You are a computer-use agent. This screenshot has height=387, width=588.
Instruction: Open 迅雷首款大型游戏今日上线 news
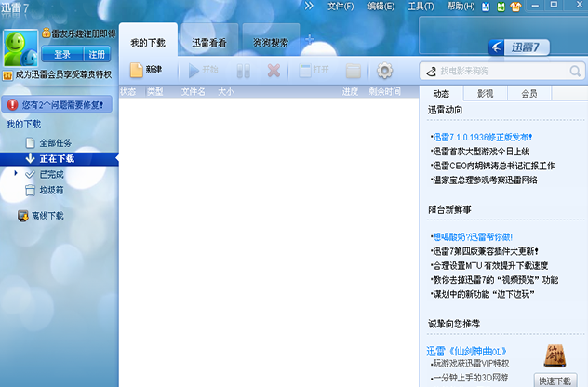pyautogui.click(x=481, y=152)
